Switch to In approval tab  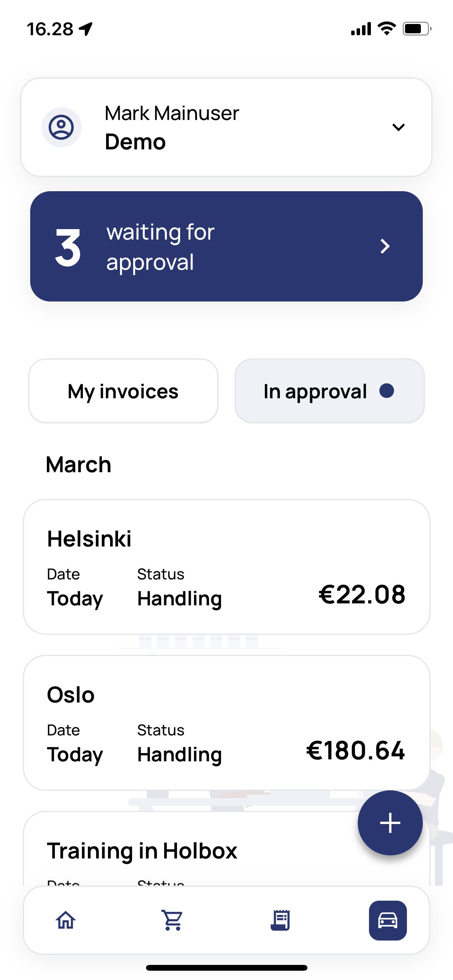[x=329, y=391]
